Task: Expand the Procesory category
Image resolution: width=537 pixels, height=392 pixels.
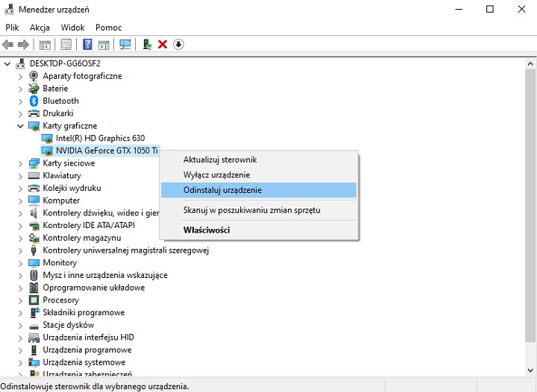Action: pyautogui.click(x=20, y=300)
